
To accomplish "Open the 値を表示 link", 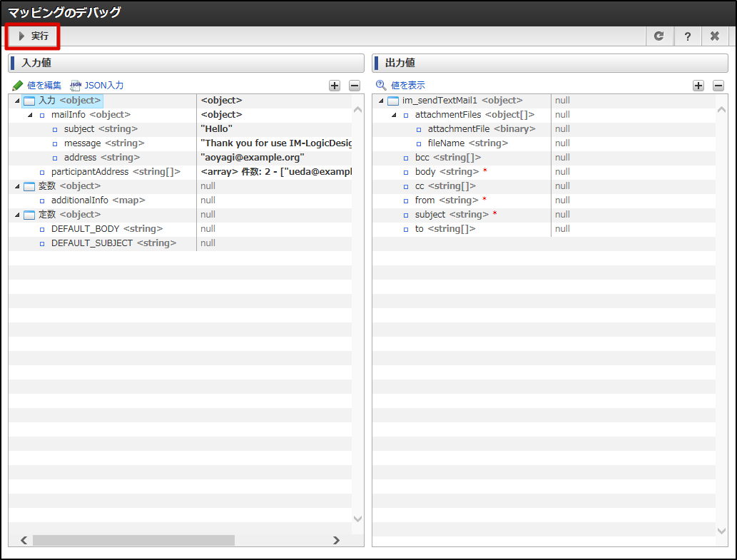I will [407, 86].
